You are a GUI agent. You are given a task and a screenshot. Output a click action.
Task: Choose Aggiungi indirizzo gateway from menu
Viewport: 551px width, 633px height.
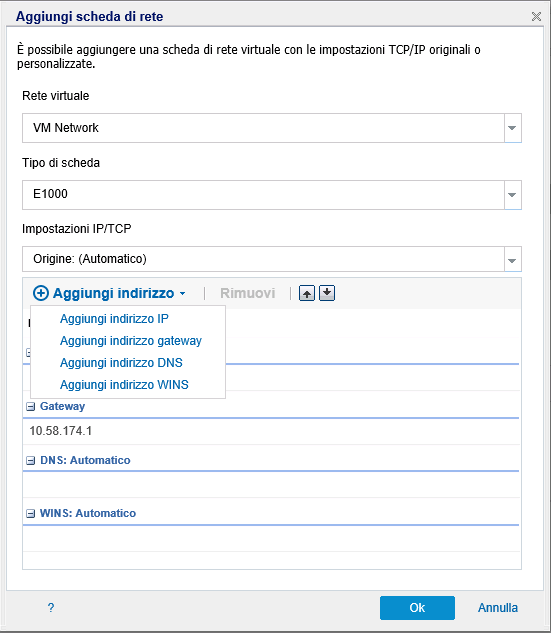[131, 341]
